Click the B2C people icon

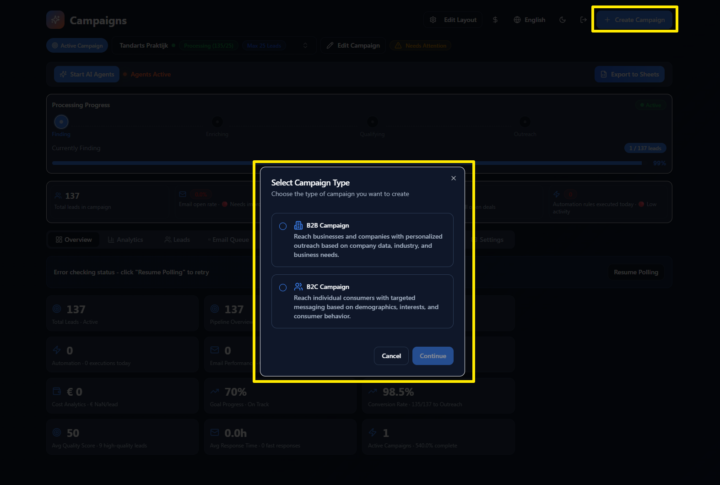coord(298,287)
